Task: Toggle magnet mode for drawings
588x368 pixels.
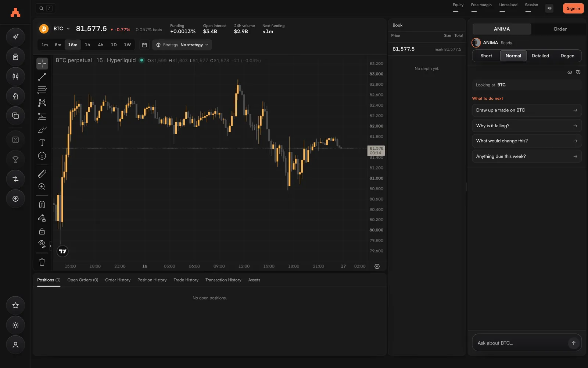Action: pyautogui.click(x=42, y=204)
